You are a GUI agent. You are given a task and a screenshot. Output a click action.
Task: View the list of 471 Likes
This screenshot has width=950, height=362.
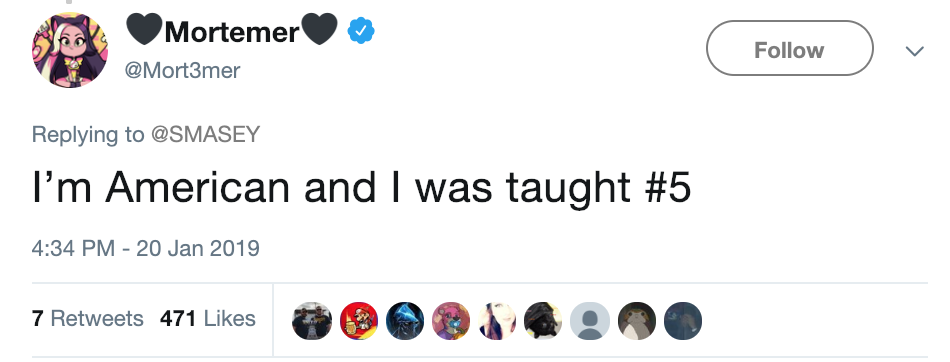207,318
